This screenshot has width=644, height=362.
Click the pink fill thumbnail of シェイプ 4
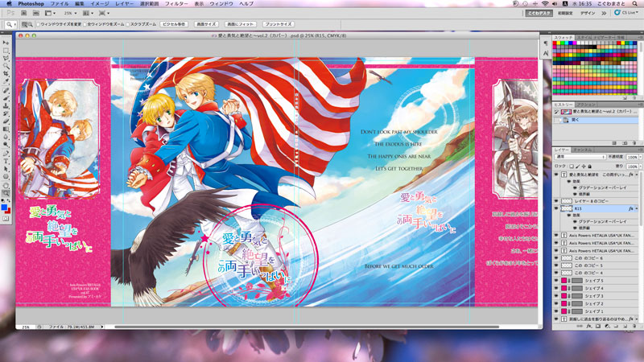coord(564,288)
